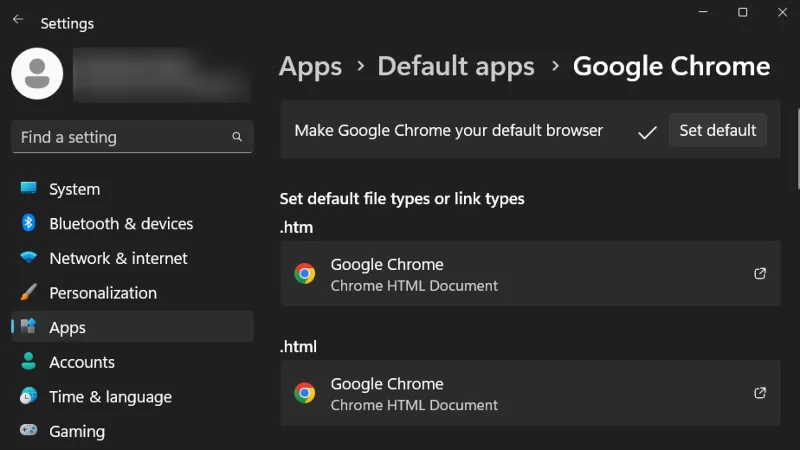The width and height of the screenshot is (800, 450).
Task: Click Chrome logo in .html row
Action: pyautogui.click(x=305, y=393)
